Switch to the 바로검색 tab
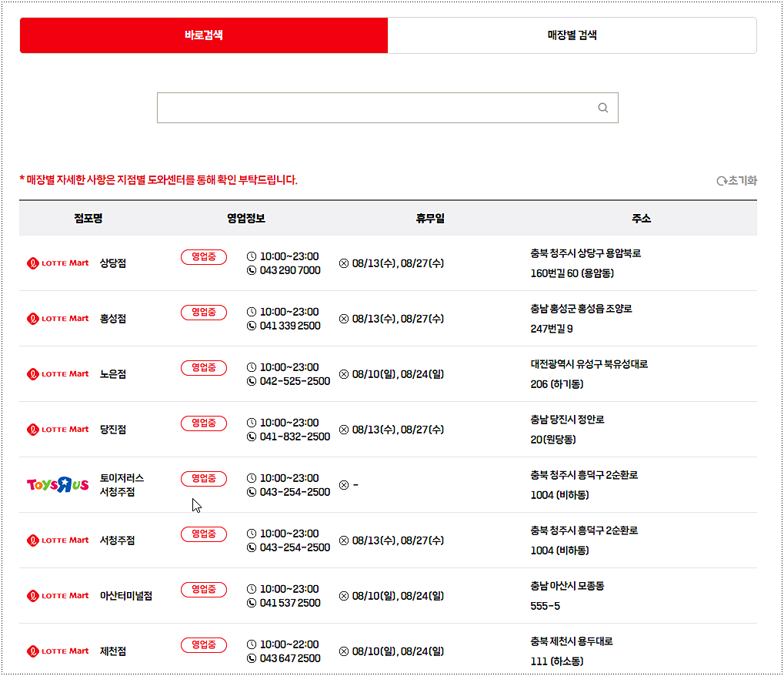This screenshot has width=784, height=676. pos(203,35)
